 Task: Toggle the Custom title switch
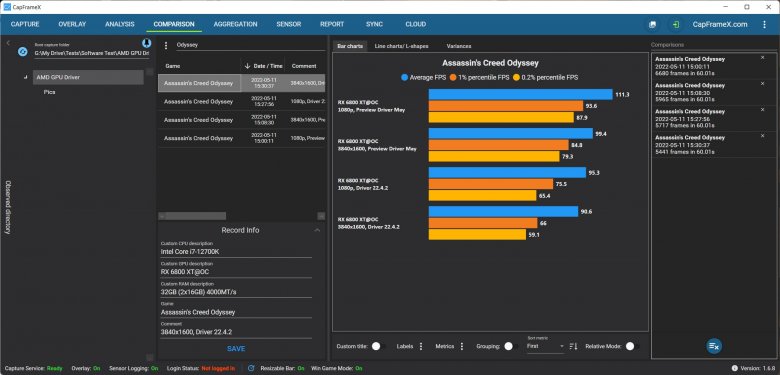(x=378, y=346)
